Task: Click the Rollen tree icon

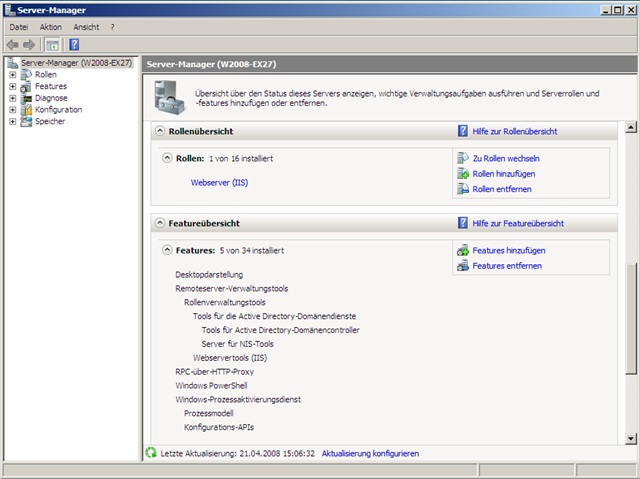Action: click(26, 75)
